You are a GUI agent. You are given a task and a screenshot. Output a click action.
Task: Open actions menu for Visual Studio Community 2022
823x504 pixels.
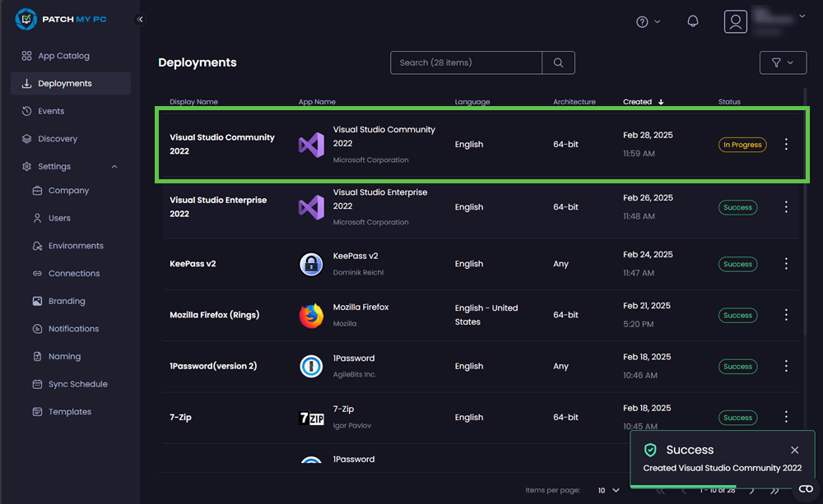pyautogui.click(x=786, y=144)
